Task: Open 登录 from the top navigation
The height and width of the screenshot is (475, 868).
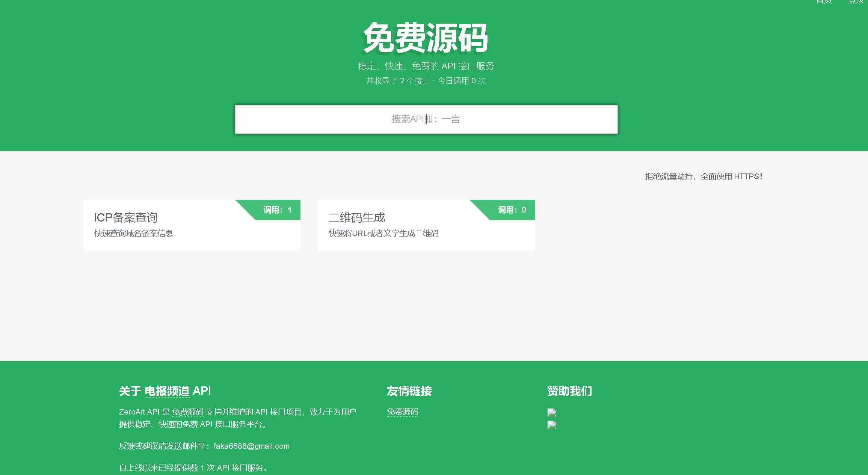Action: [856, 2]
